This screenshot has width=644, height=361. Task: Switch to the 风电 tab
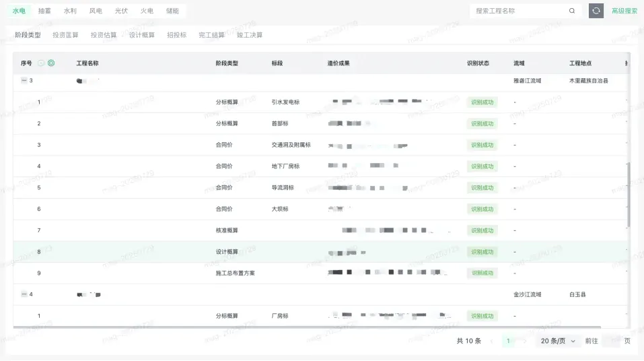(x=96, y=11)
